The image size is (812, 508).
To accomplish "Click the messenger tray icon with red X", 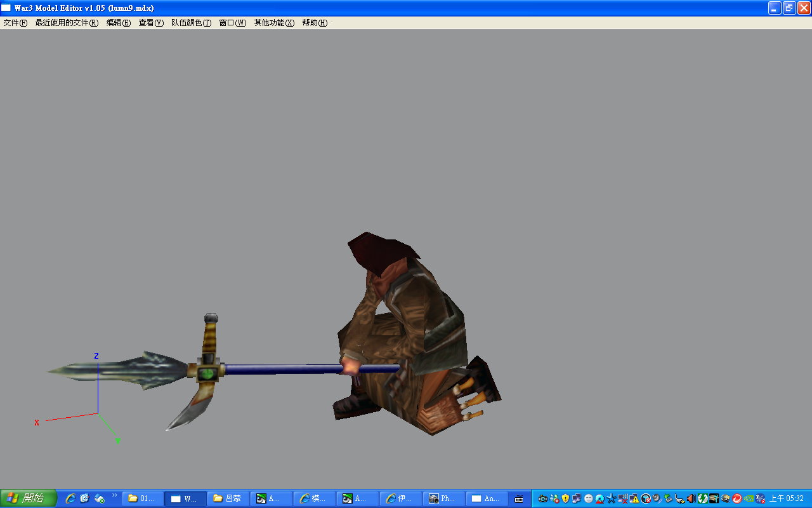I will click(554, 498).
